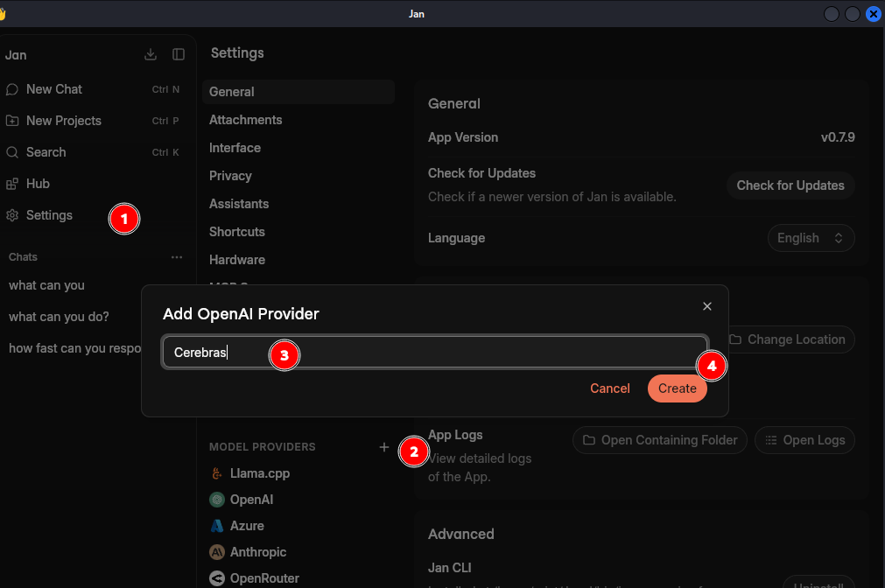This screenshot has width=885, height=588.
Task: Click the App Logs label
Action: coord(455,435)
